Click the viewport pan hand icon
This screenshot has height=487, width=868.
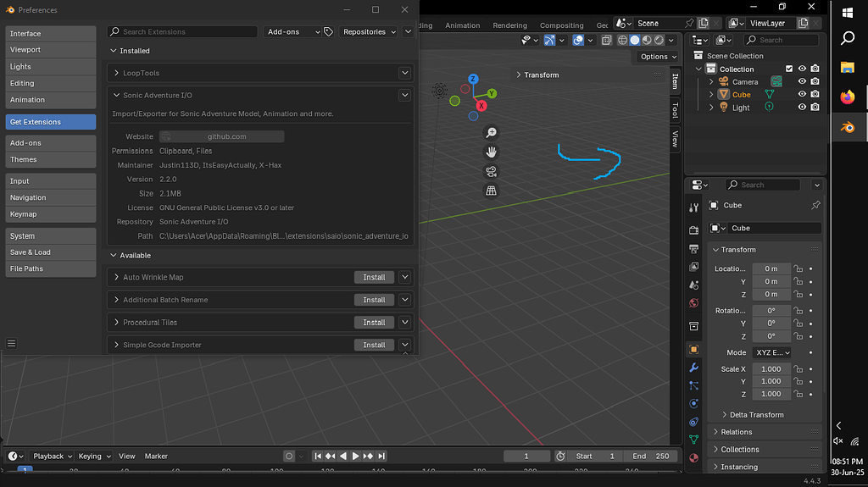(x=491, y=152)
